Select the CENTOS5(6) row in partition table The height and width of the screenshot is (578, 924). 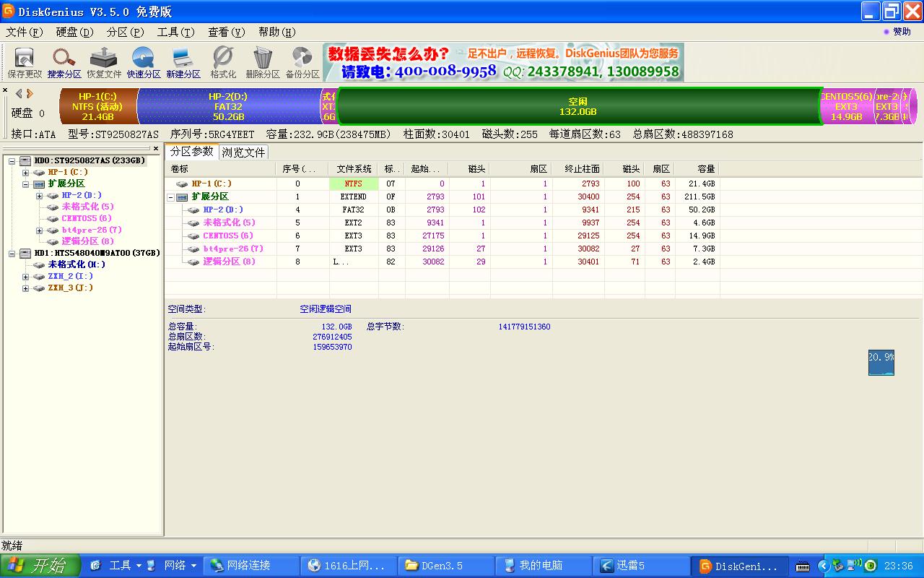coord(442,236)
